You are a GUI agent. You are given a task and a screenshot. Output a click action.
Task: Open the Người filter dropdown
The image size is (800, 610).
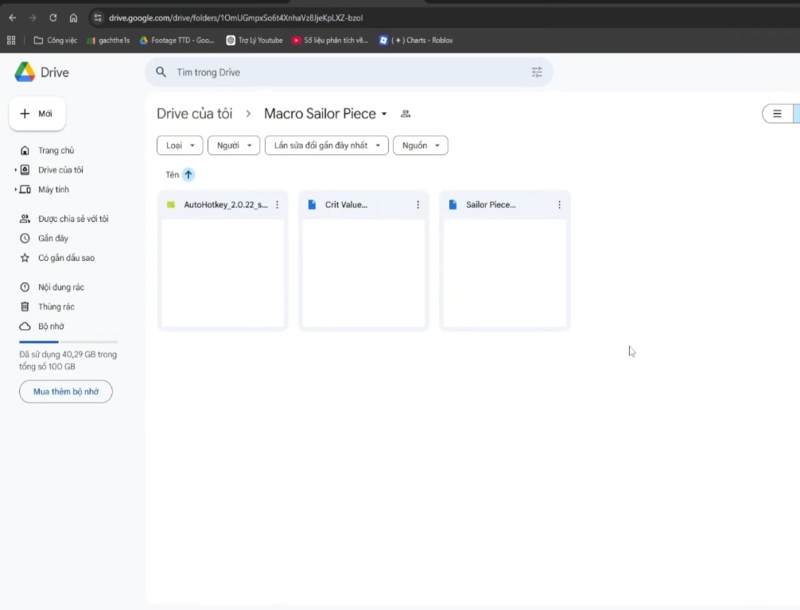pos(233,146)
